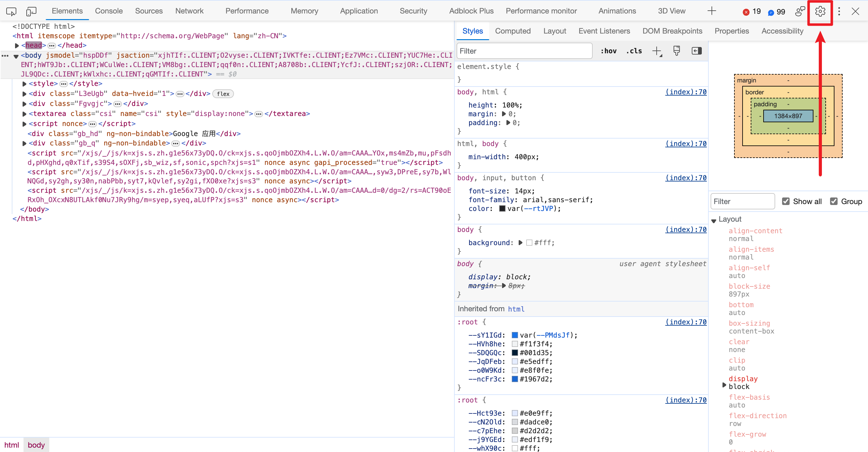
Task: Expand the div class L3eUgb node
Action: [24, 94]
